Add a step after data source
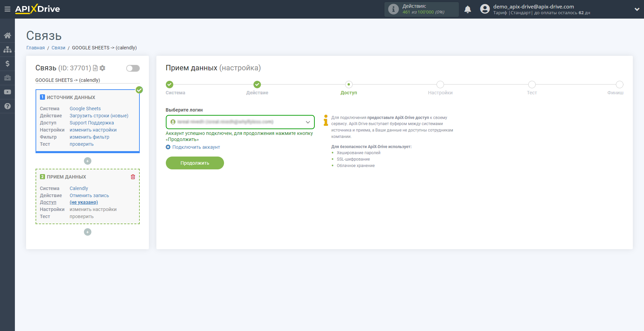The height and width of the screenshot is (331, 644). [88, 161]
